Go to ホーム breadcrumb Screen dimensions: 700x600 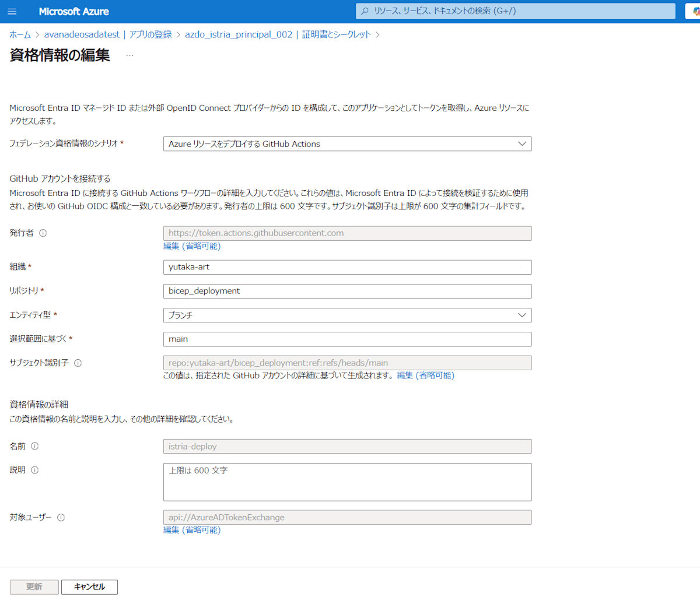[x=20, y=34]
